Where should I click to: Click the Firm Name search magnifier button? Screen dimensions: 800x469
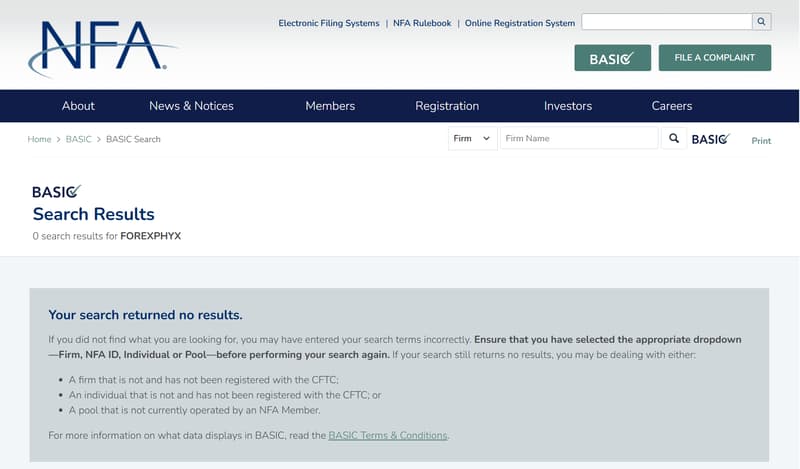coord(673,139)
